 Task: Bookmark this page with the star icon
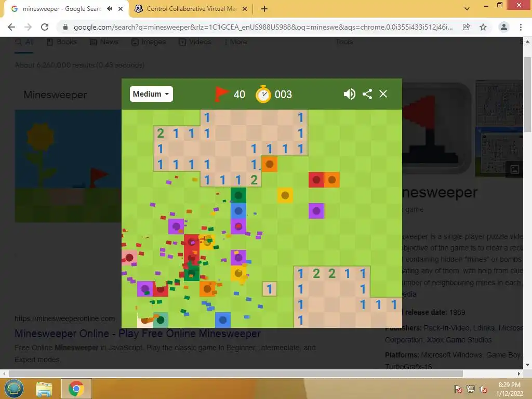point(483,27)
